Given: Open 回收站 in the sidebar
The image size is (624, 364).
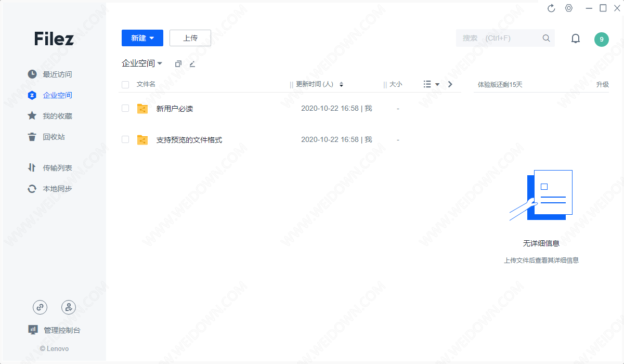Looking at the screenshot, I should pyautogui.click(x=54, y=137).
